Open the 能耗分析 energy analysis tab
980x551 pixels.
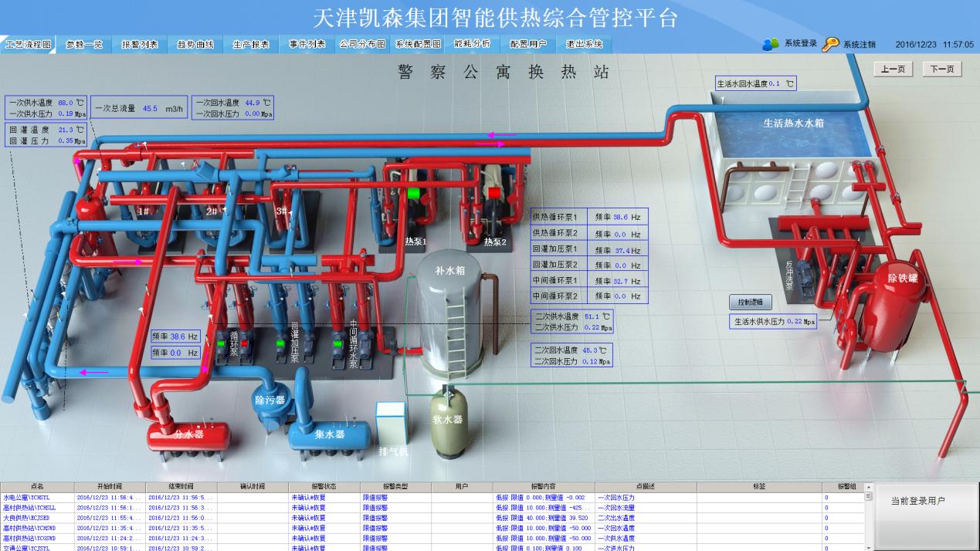[472, 45]
